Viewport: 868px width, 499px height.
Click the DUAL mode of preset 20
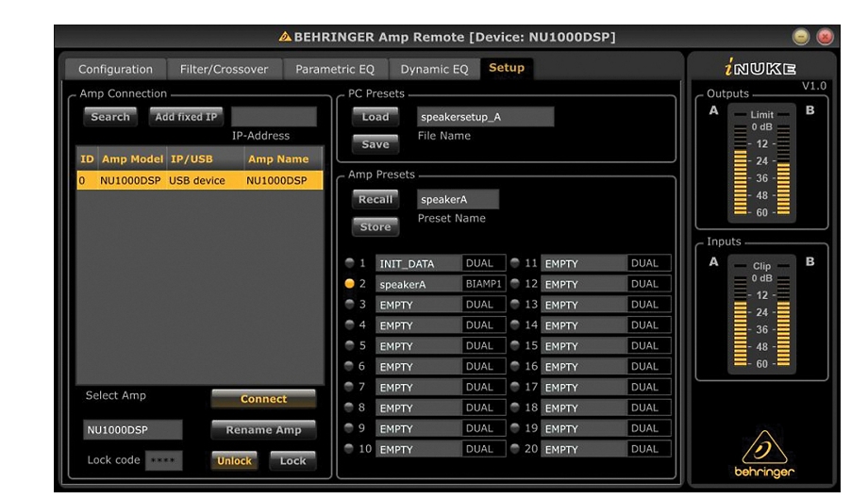649,449
